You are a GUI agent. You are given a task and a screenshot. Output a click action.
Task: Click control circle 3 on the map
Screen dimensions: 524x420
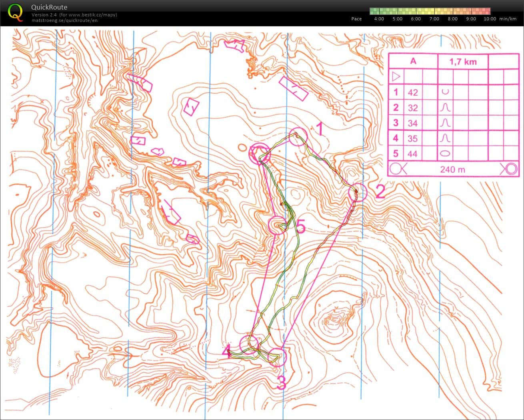[x=277, y=357]
